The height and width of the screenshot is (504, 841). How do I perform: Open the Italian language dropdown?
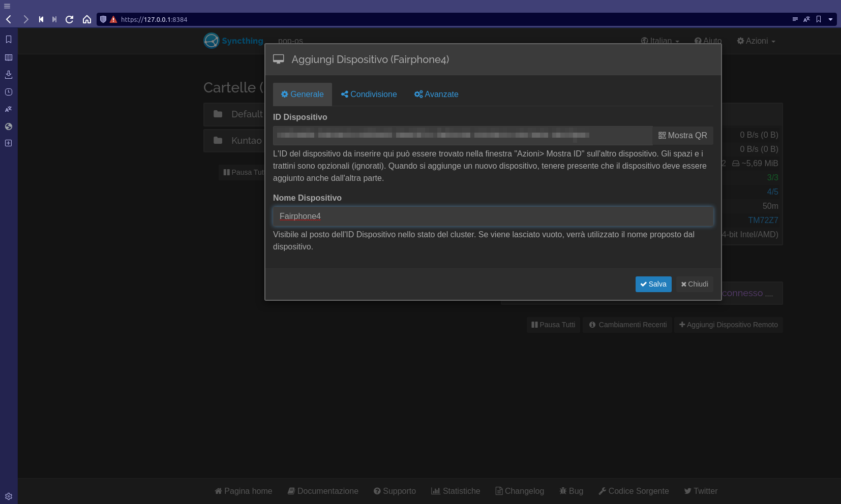coord(660,41)
